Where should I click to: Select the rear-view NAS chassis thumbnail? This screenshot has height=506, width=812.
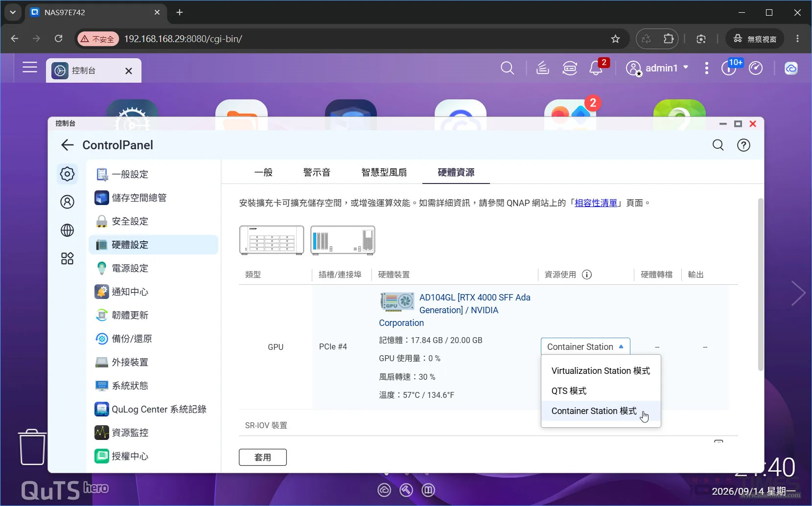(x=343, y=240)
